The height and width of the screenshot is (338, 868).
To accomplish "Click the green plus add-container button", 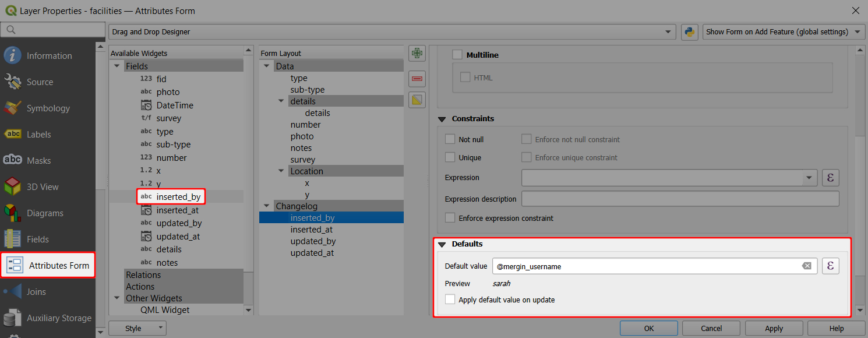I will point(417,54).
